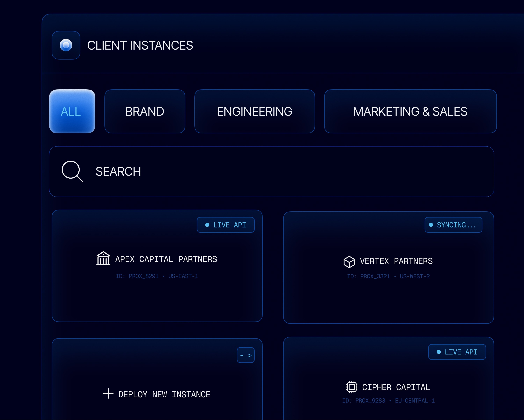Click the Cipher Capital ID PROX_9283 text
The width and height of the screenshot is (524, 420).
(370, 401)
